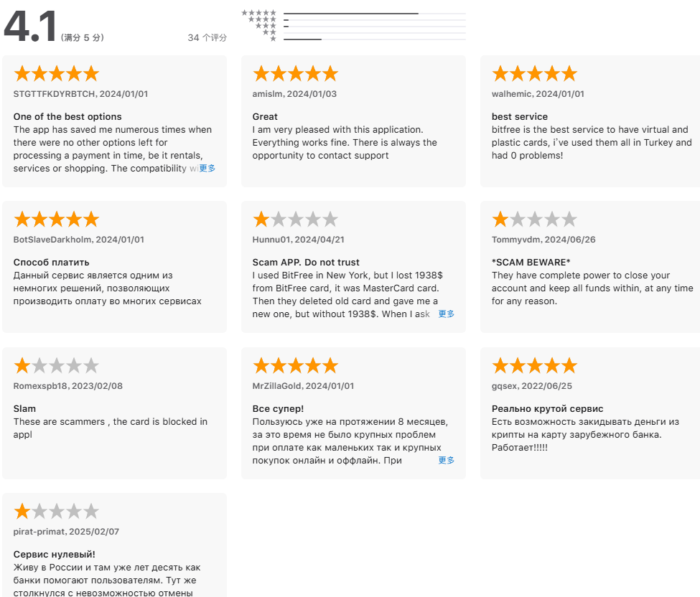This screenshot has height=597, width=700.
Task: Expand the 'One of the best options' review with 更多
Action: pos(207,169)
